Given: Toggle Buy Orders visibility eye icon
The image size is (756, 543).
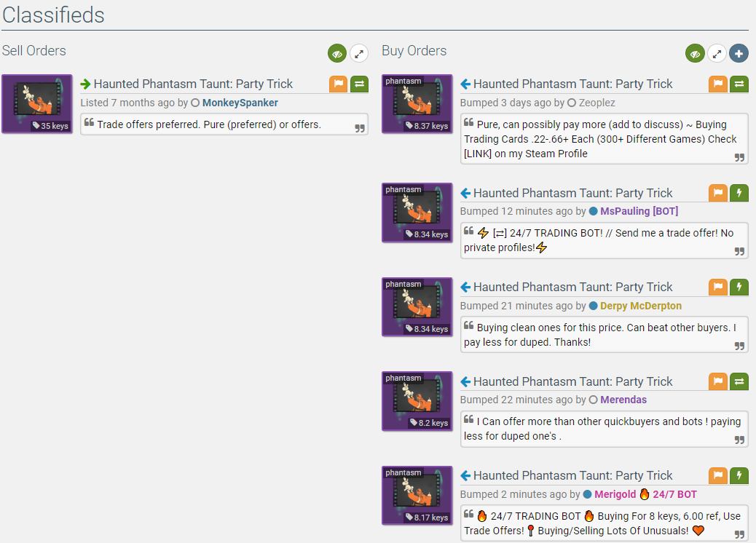Looking at the screenshot, I should pyautogui.click(x=695, y=53).
